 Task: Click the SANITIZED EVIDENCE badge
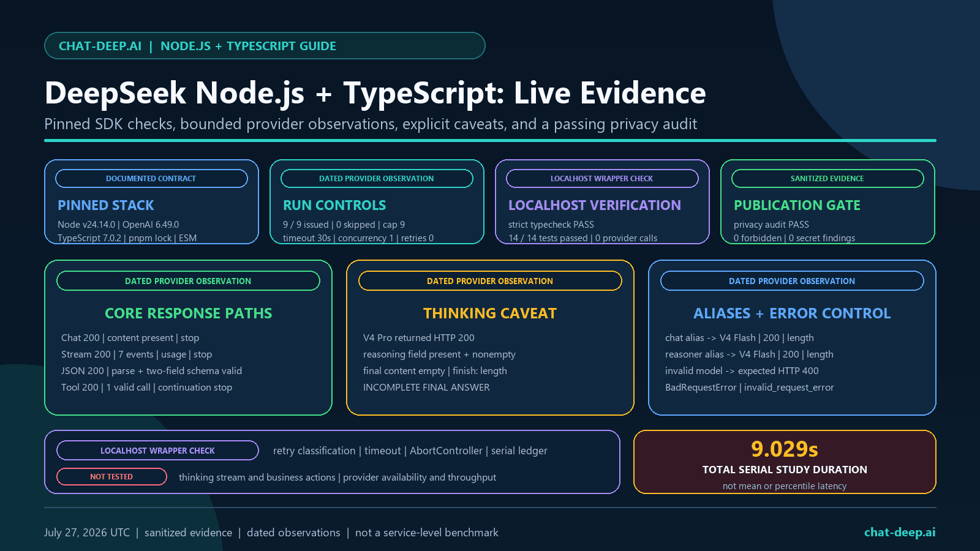[827, 179]
